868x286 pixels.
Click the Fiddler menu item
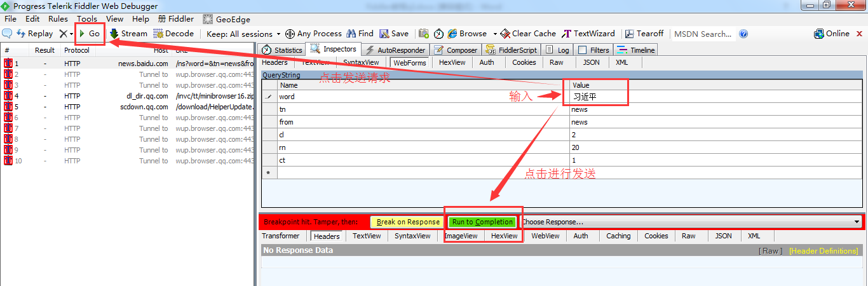175,19
